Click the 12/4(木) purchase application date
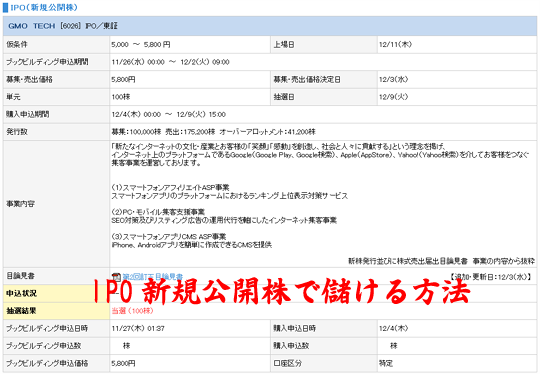 [393, 329]
